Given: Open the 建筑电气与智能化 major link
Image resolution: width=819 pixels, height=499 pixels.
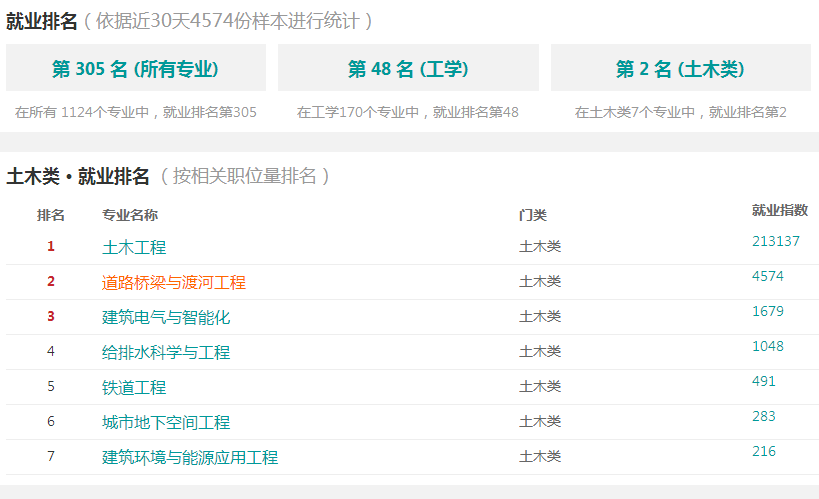Looking at the screenshot, I should (166, 317).
